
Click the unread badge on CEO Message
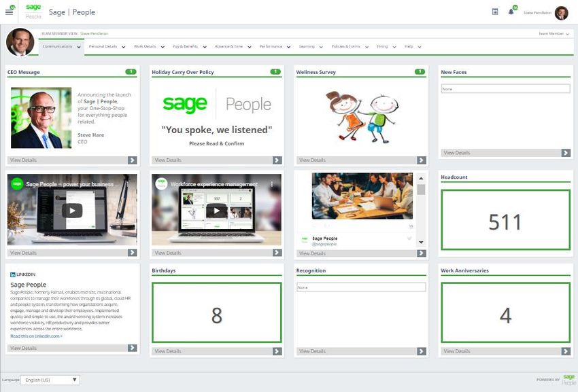(x=131, y=72)
